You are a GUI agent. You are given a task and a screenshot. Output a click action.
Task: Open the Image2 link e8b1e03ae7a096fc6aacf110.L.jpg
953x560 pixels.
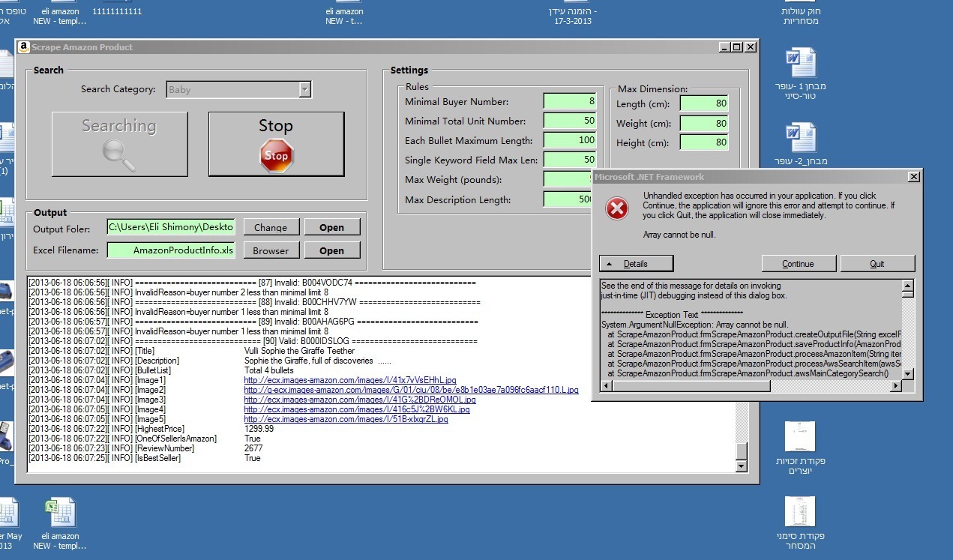412,390
